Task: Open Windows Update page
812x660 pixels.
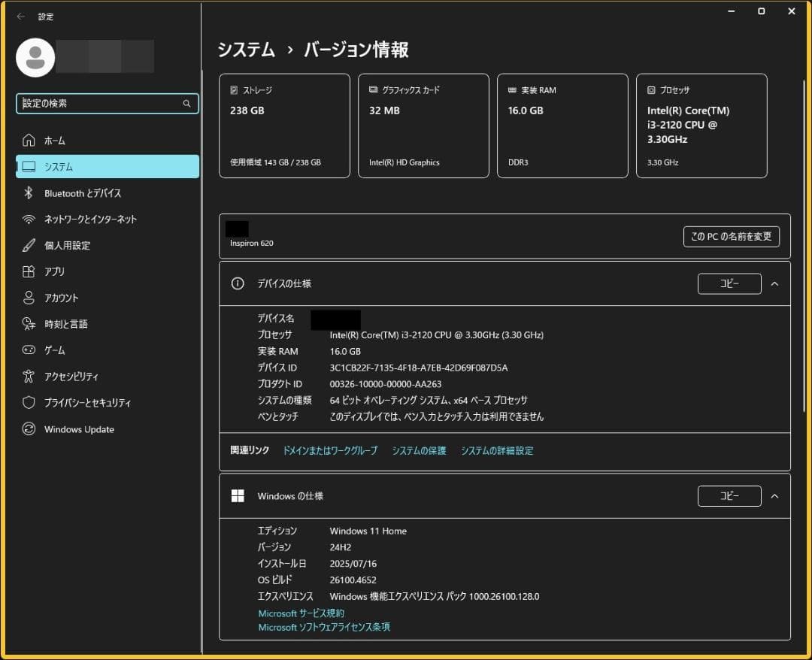Action: click(108, 429)
